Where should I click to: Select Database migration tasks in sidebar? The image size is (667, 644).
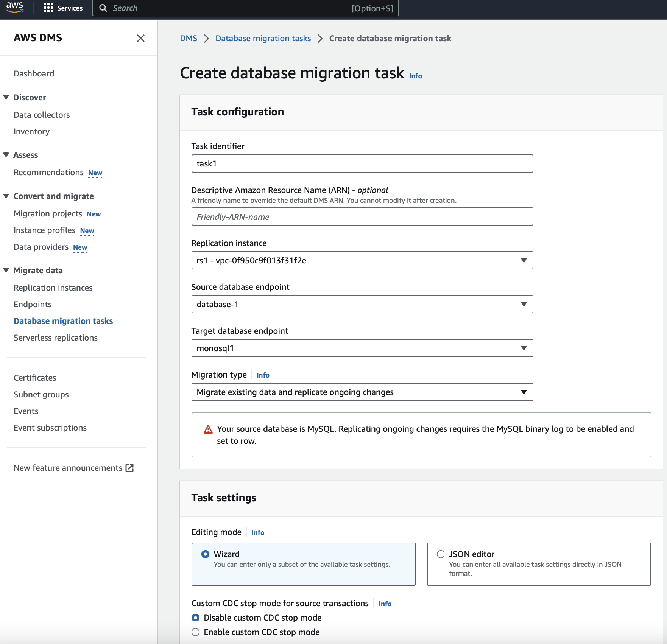[x=63, y=321]
